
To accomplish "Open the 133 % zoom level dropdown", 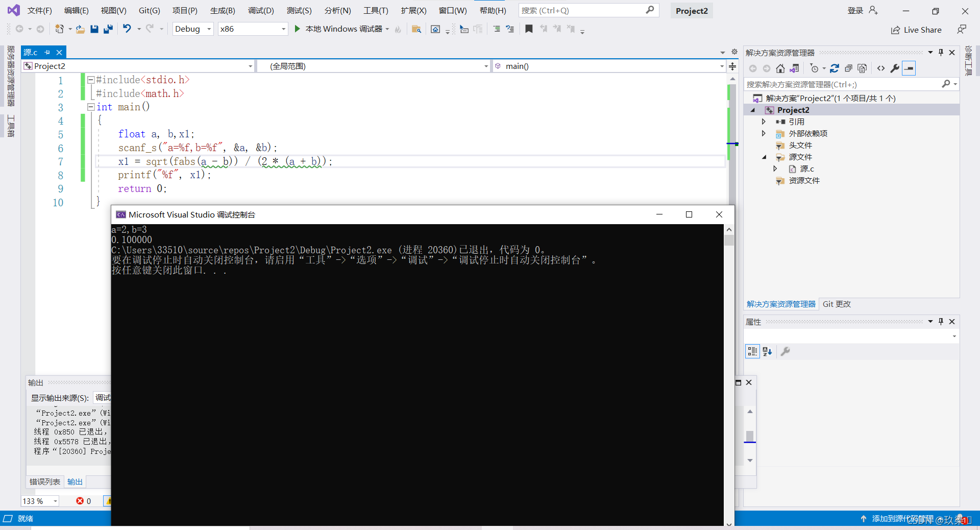I will coord(40,501).
